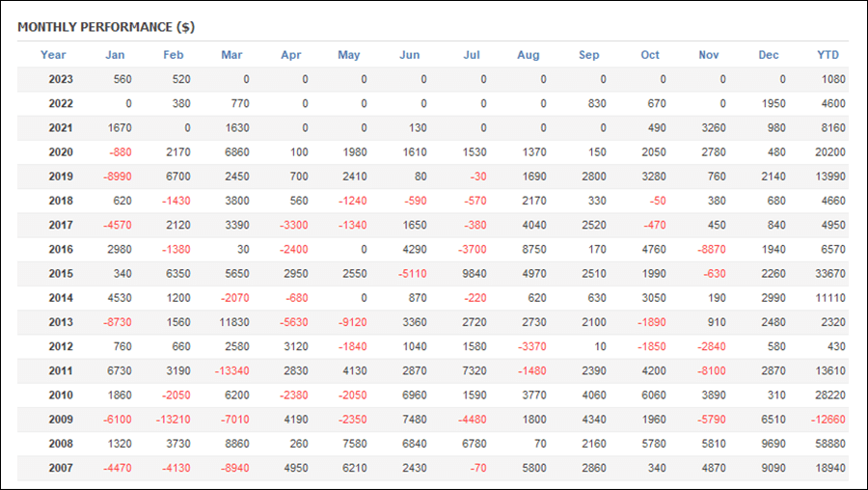Click the 2007 December value 9090

(773, 468)
